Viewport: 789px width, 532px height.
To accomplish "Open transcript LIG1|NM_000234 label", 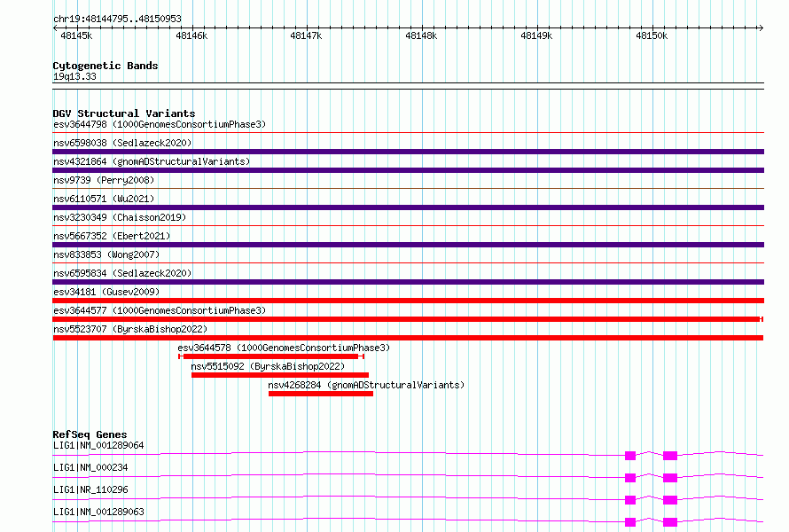I will [90, 467].
